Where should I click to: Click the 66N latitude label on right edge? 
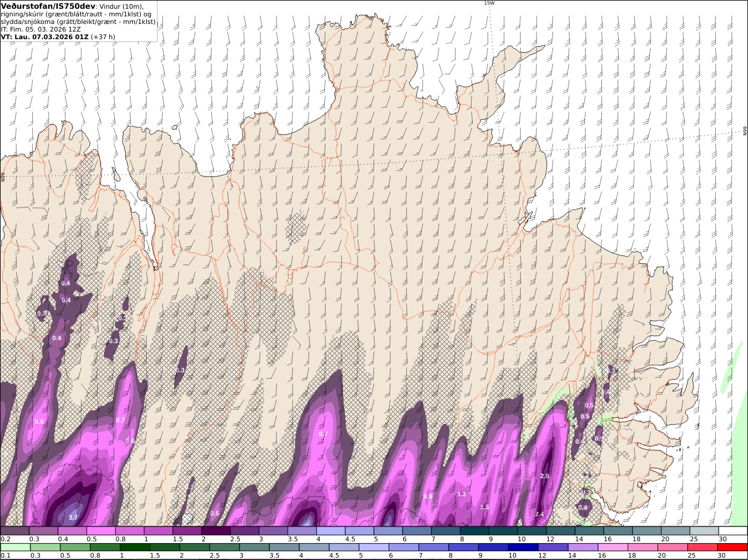[745, 132]
